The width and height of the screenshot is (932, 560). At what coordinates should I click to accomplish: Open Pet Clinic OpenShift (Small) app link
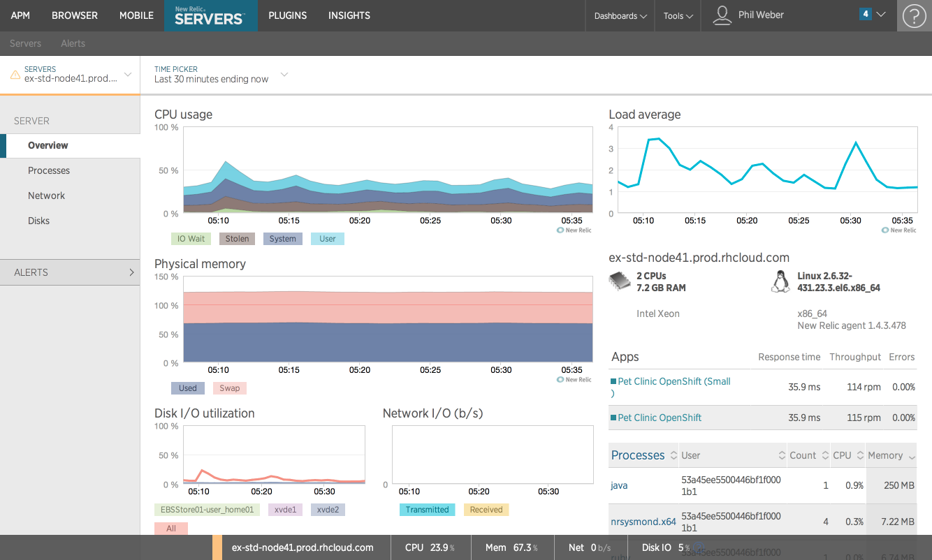[674, 381]
